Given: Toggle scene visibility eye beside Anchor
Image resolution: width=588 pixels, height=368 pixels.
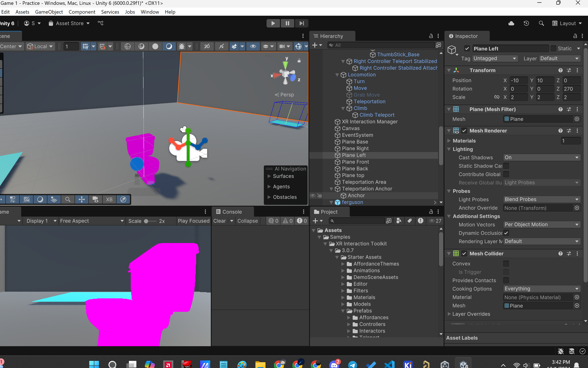Looking at the screenshot, I should click(312, 195).
